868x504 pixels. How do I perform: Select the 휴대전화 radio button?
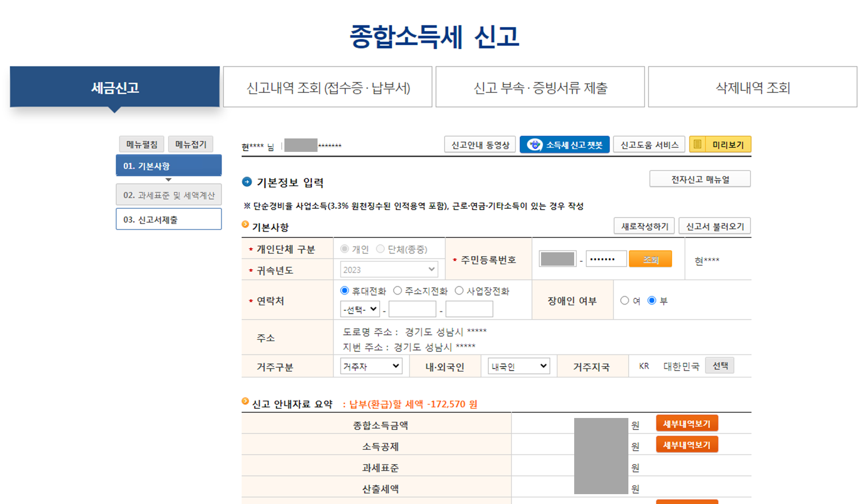tap(344, 291)
